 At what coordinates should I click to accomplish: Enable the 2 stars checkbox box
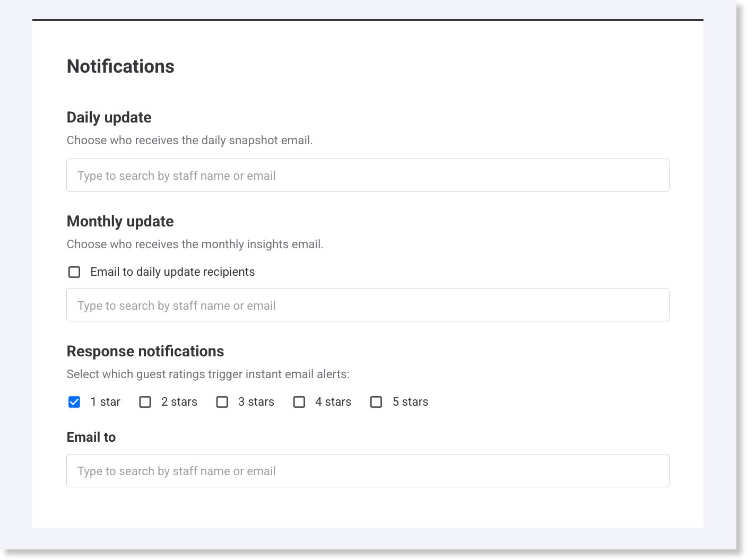coord(145,402)
